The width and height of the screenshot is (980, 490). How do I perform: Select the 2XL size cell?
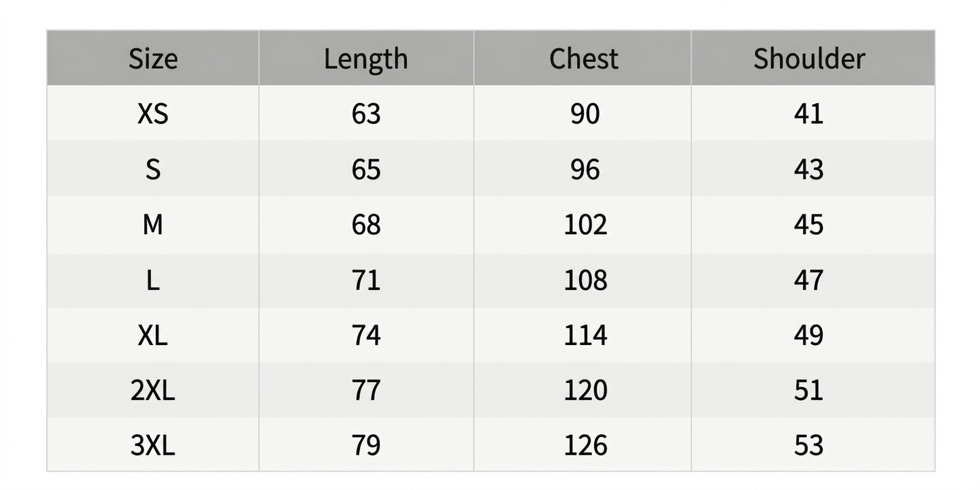[x=153, y=391]
